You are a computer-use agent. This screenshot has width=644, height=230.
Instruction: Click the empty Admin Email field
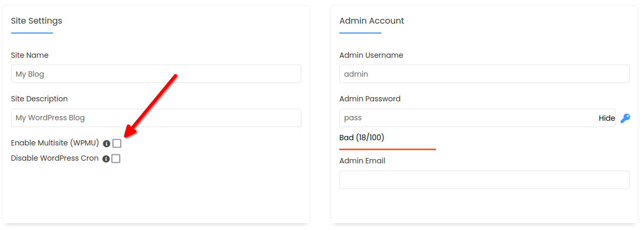pos(484,180)
